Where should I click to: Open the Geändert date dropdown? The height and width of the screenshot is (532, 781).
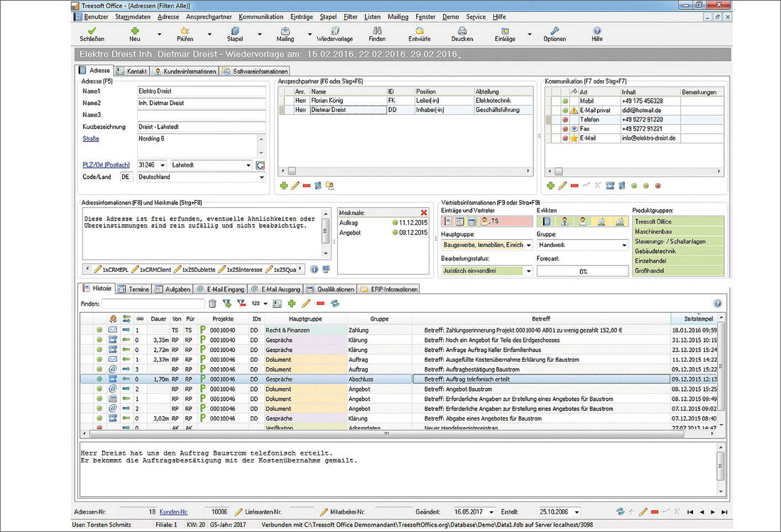[491, 512]
